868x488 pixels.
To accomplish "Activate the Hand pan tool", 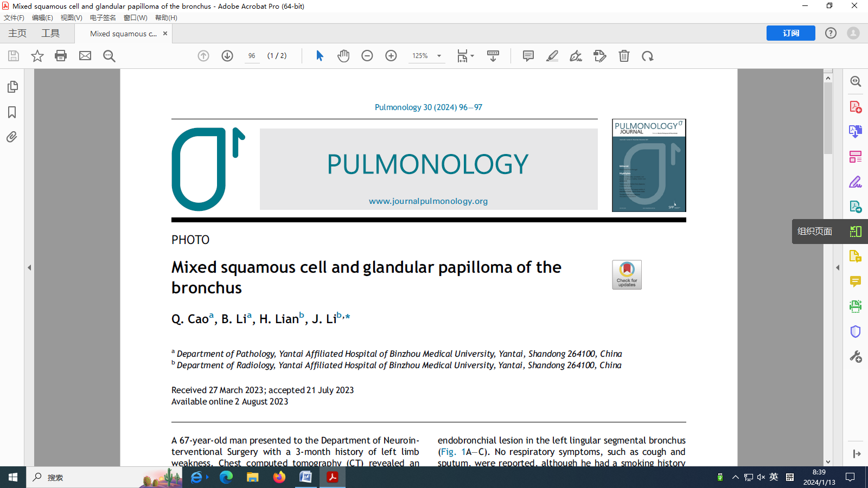I will click(x=343, y=56).
